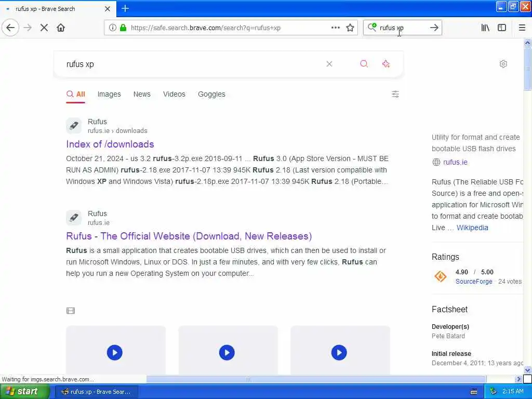The width and height of the screenshot is (532, 399).
Task: Open the Library bookshelf icon
Action: [485, 28]
